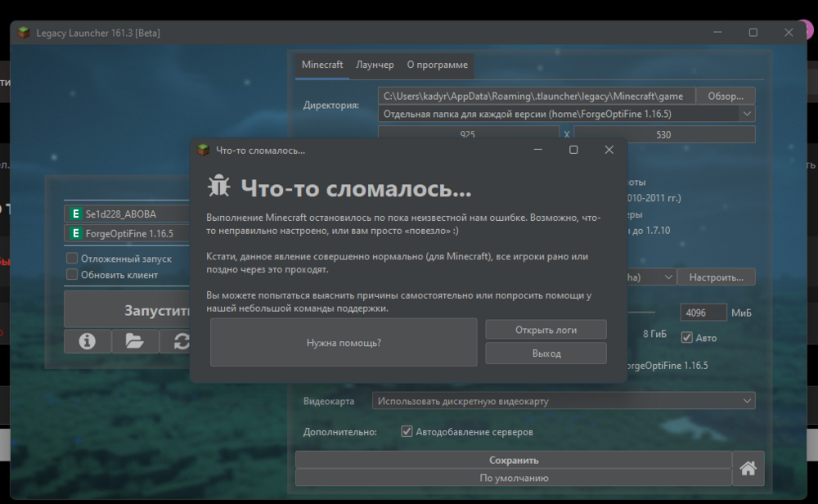
Task: Open Se1d228_ABOBA account selector
Action: coord(128,214)
